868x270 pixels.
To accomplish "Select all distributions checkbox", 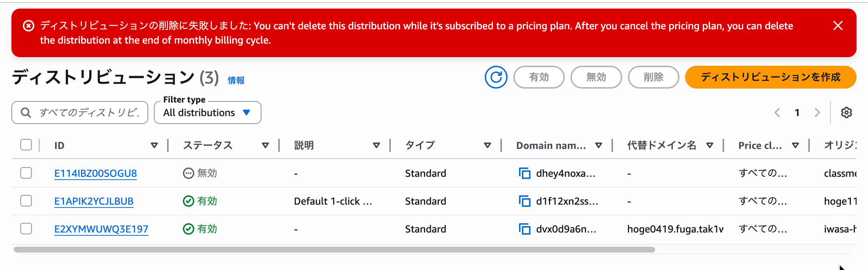I will (x=26, y=145).
